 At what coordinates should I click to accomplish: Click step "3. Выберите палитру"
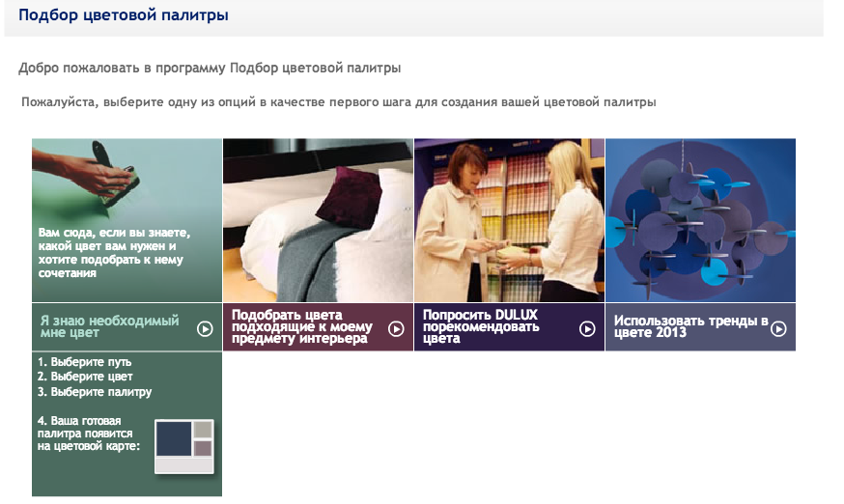(94, 392)
